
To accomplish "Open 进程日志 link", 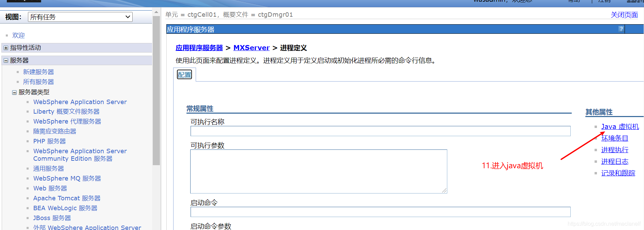I will [x=615, y=161].
